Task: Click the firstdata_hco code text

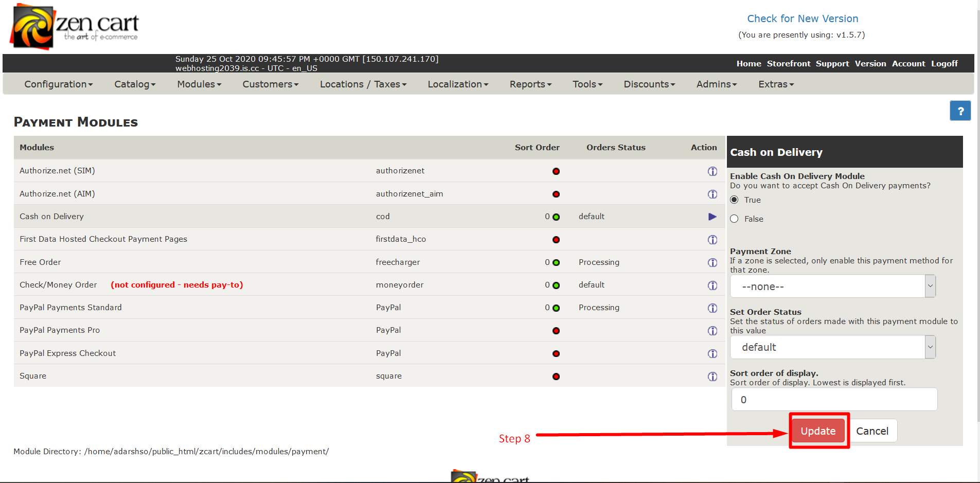Action: pos(401,239)
